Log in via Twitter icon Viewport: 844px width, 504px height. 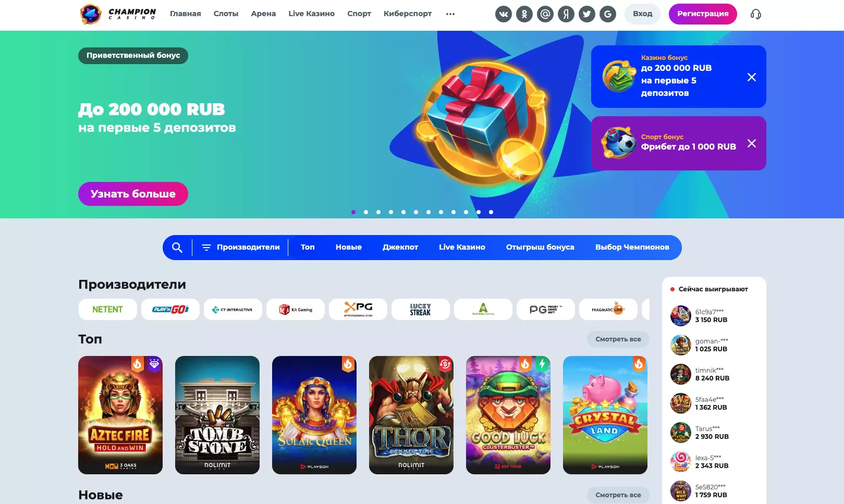click(x=587, y=14)
